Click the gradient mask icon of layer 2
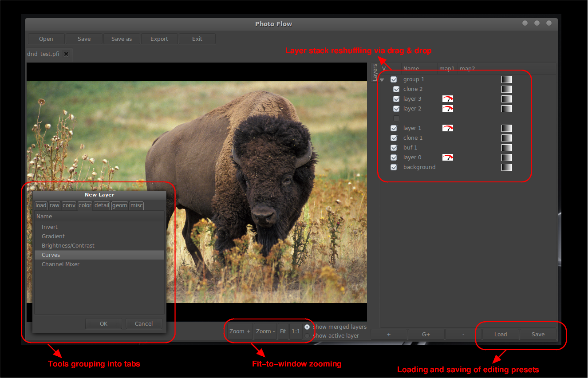The height and width of the screenshot is (378, 588). (x=507, y=109)
